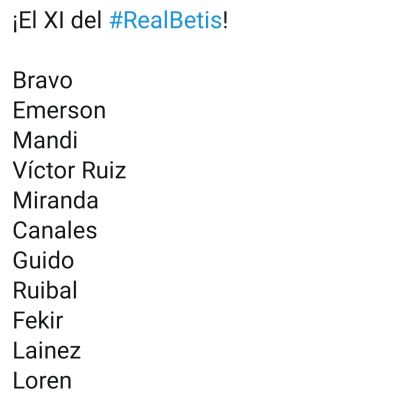Click the name Ruibal
This screenshot has width=399, height=400.
[x=45, y=290]
